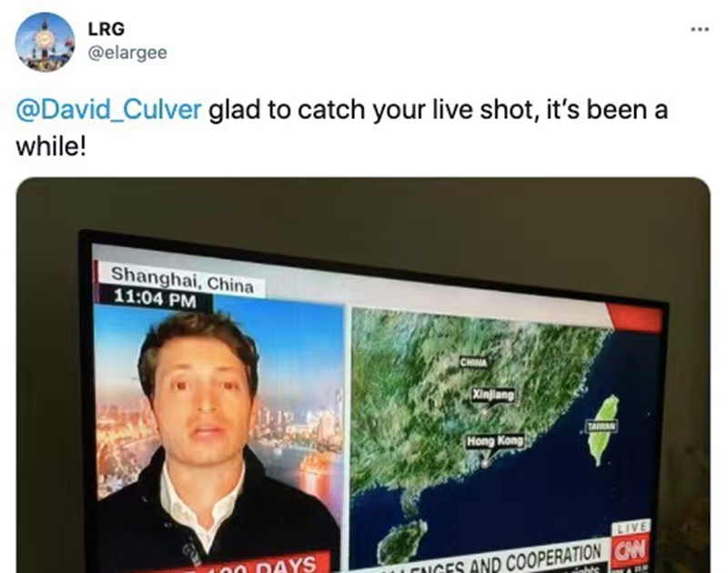The height and width of the screenshot is (573, 728).
Task: Open the three-dot more options menu
Action: tap(700, 30)
